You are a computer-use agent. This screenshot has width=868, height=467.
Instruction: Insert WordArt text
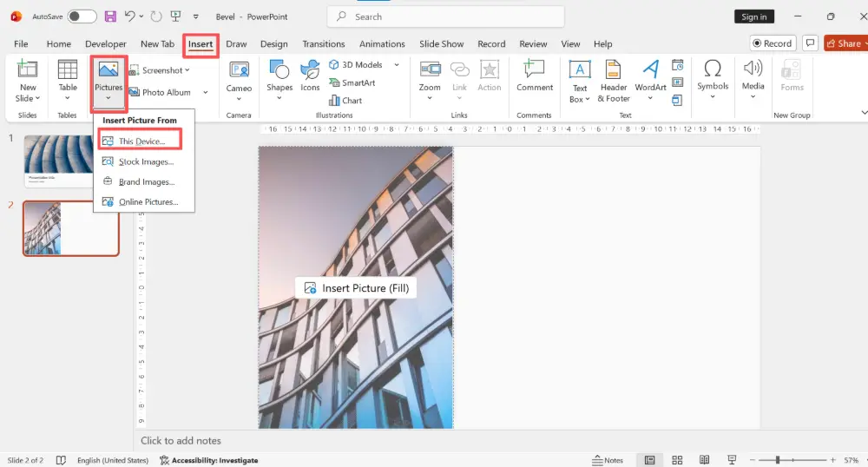pyautogui.click(x=650, y=82)
